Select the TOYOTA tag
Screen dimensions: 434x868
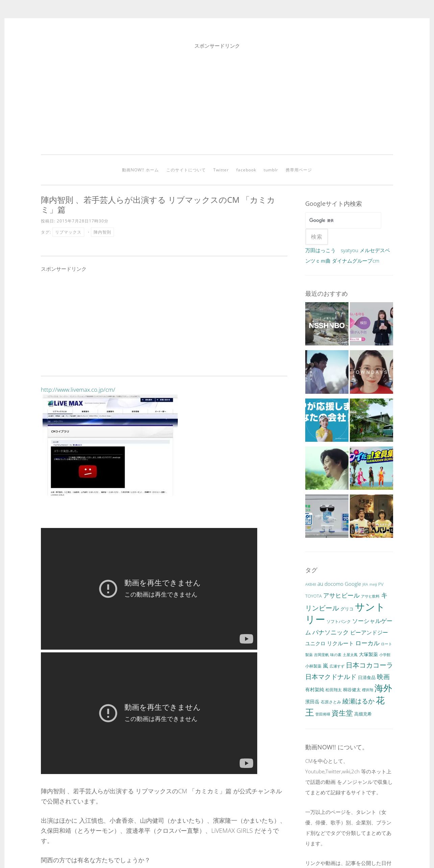click(313, 596)
